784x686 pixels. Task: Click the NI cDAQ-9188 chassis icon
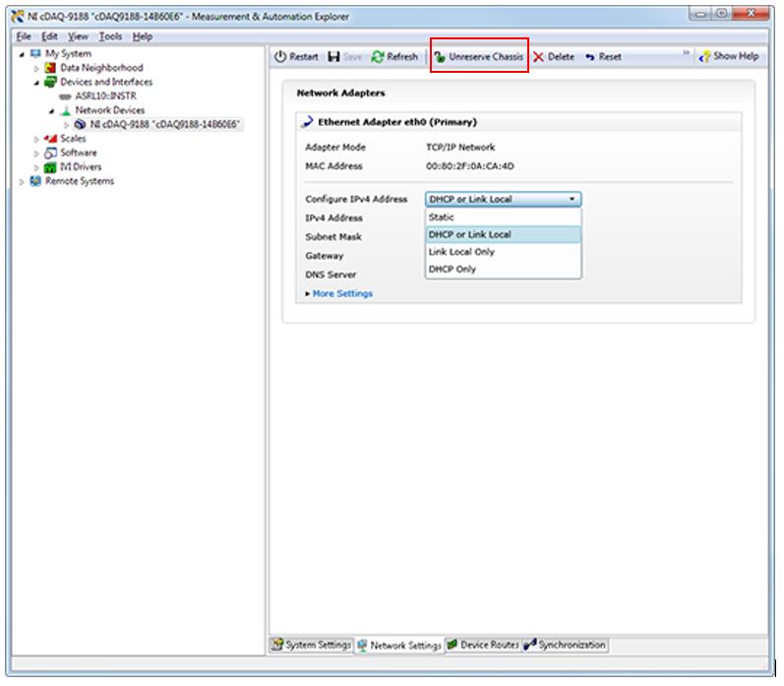click(x=80, y=124)
